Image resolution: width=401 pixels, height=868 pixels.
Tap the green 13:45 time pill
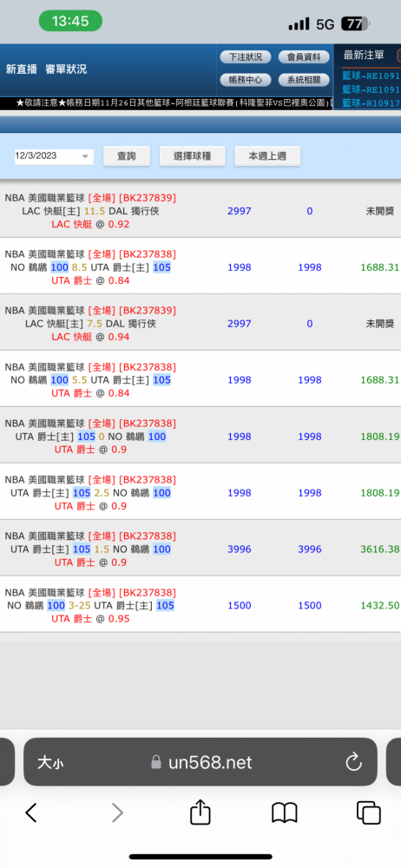pyautogui.click(x=70, y=21)
